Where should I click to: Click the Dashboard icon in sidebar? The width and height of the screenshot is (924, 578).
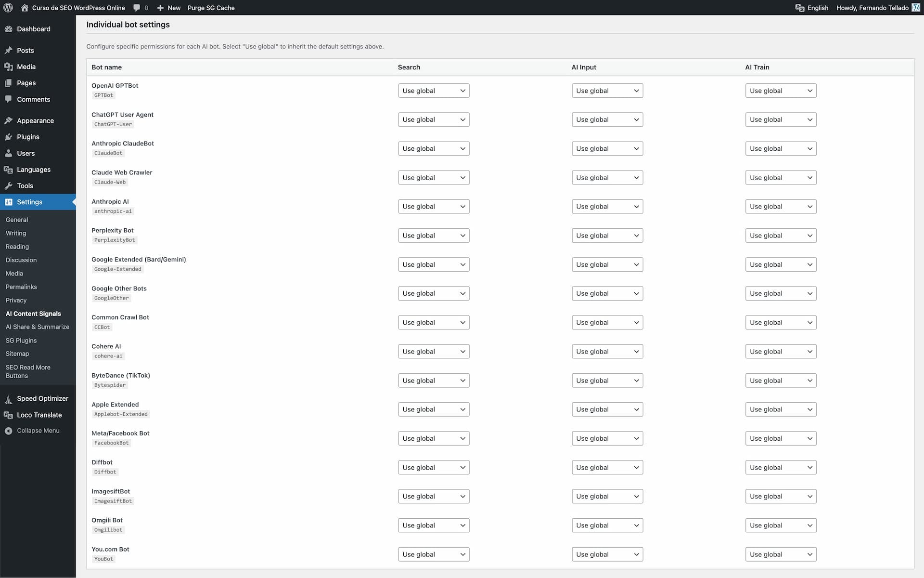pyautogui.click(x=9, y=29)
